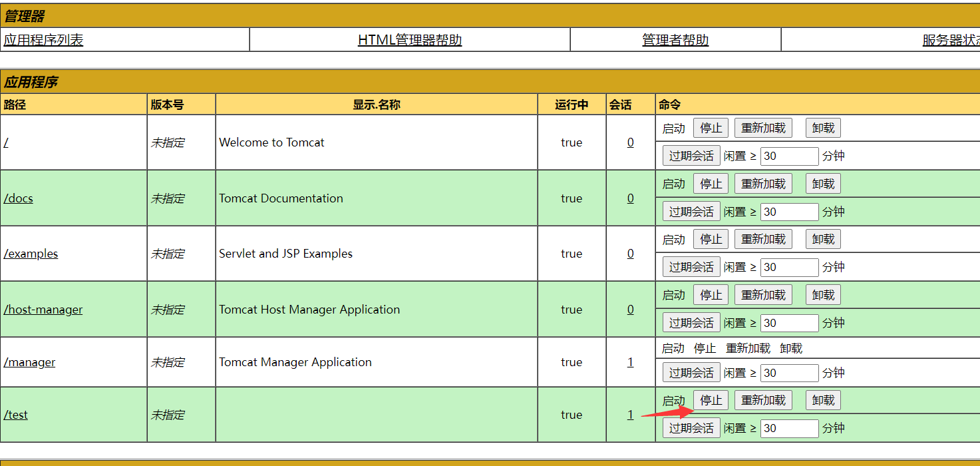Open the root path / link
This screenshot has height=466, width=980.
pyautogui.click(x=6, y=142)
